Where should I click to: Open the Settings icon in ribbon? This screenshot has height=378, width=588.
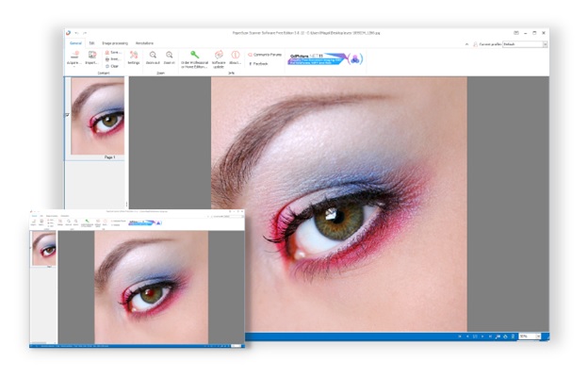coord(134,57)
